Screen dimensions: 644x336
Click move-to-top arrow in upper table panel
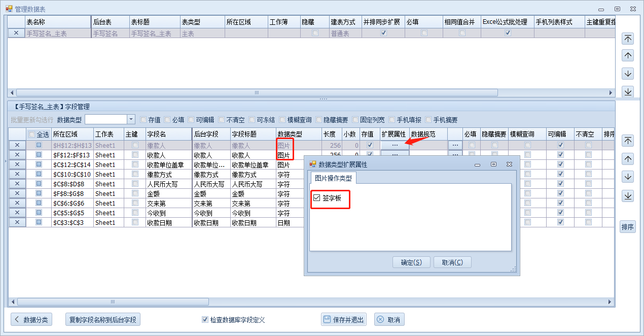click(628, 39)
